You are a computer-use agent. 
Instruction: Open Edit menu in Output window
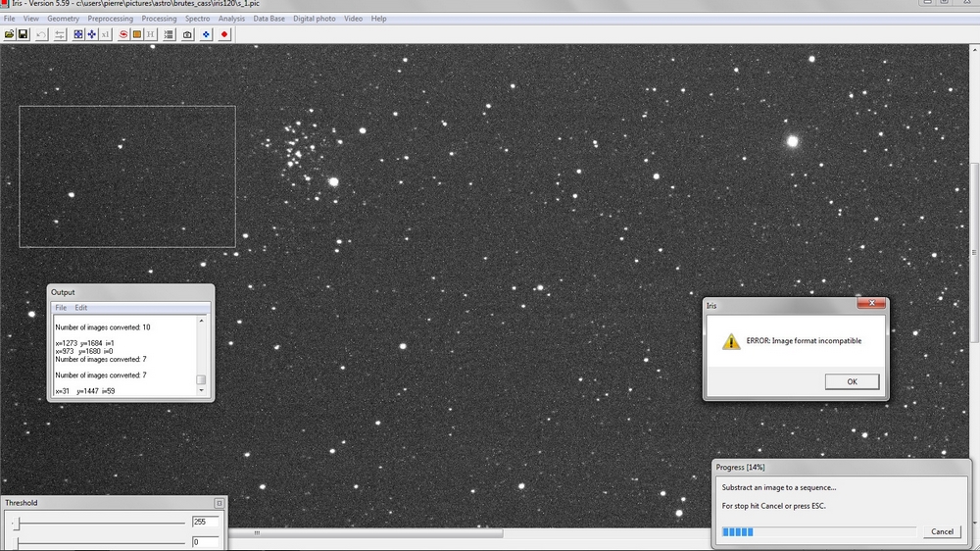(x=81, y=308)
